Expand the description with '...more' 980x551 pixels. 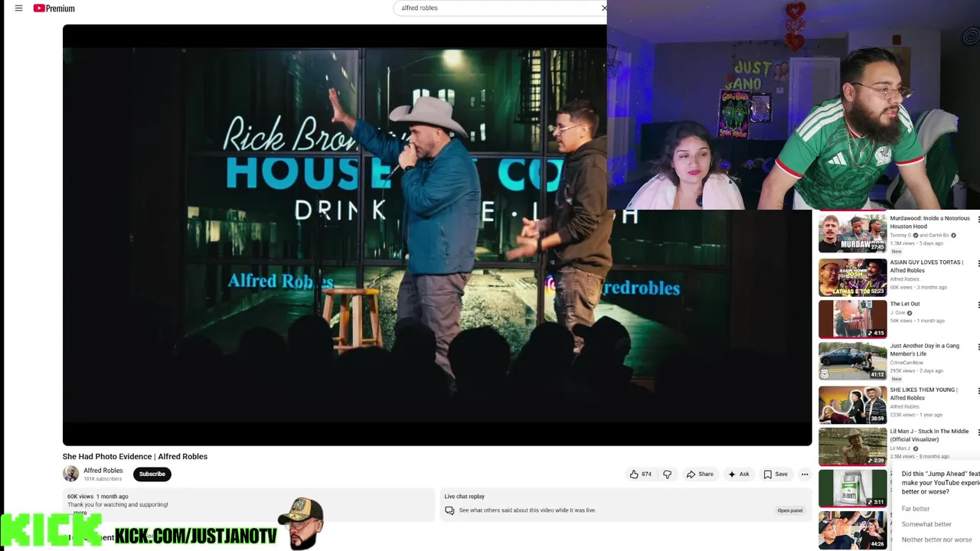click(80, 513)
